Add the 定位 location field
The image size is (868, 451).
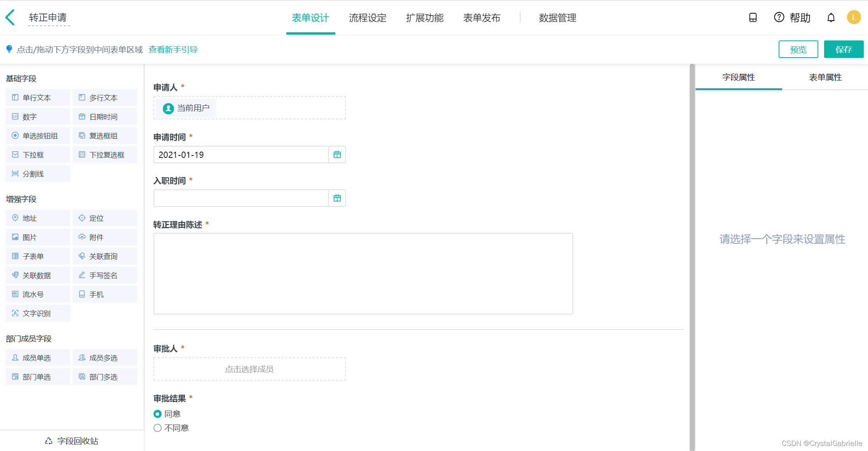(x=105, y=218)
